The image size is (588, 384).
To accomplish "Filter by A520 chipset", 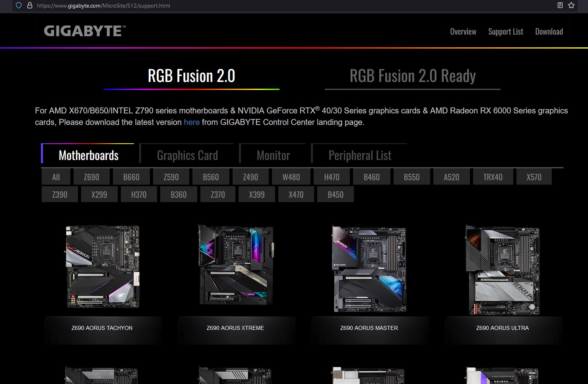I will [x=452, y=177].
